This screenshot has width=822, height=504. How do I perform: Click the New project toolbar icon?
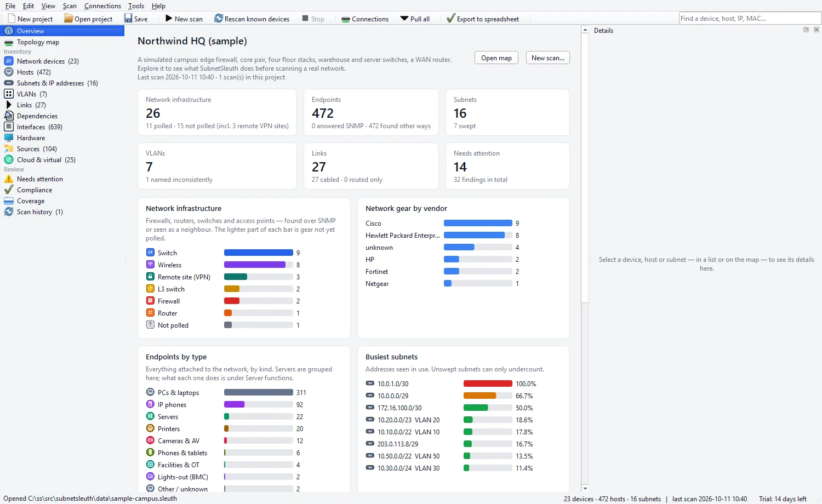click(x=12, y=19)
